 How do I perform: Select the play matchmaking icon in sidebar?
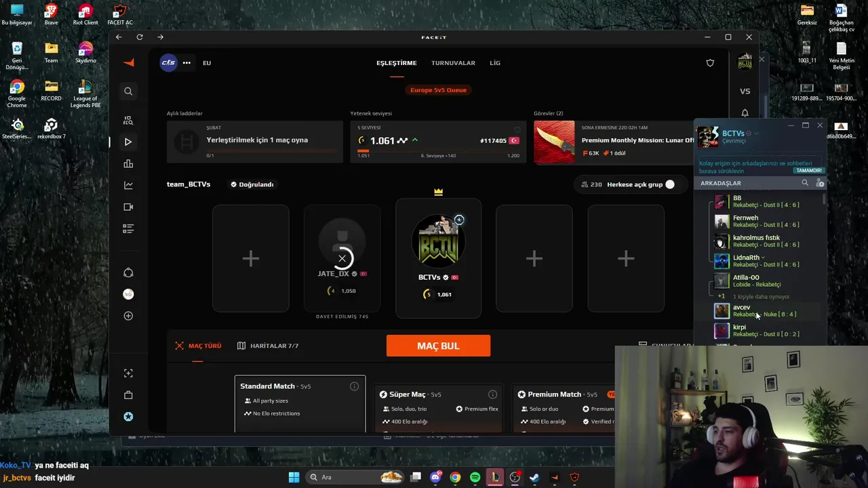tap(128, 142)
